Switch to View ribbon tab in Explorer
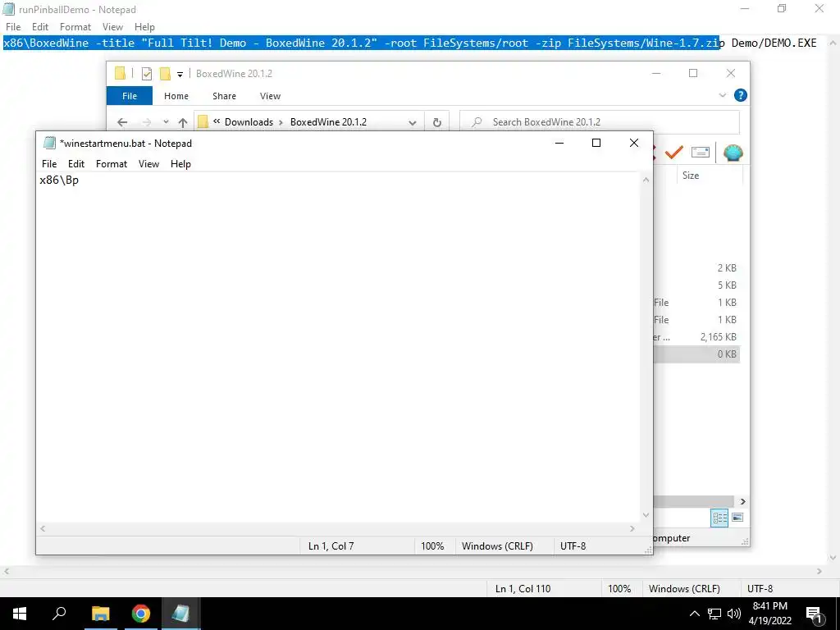Image resolution: width=840 pixels, height=630 pixels. point(270,96)
